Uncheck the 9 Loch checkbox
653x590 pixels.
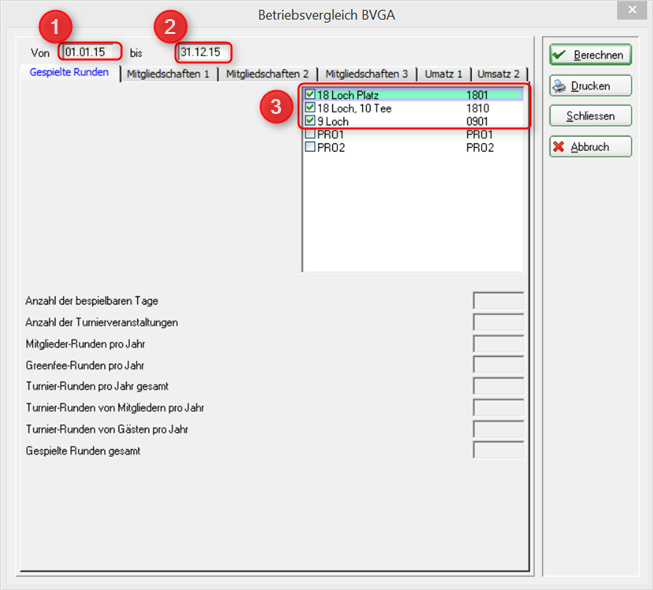coord(310,121)
